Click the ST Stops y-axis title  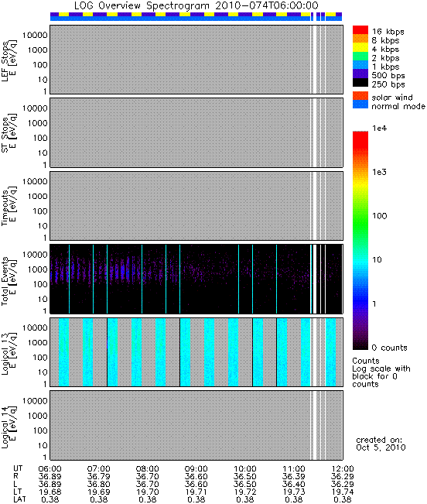coord(9,133)
